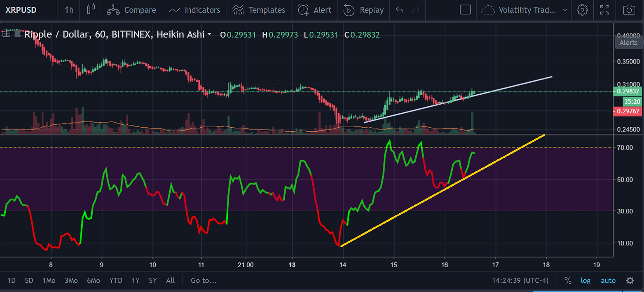This screenshot has height=292, width=644.
Task: Take a chart snapshot with camera icon
Action: (x=629, y=10)
